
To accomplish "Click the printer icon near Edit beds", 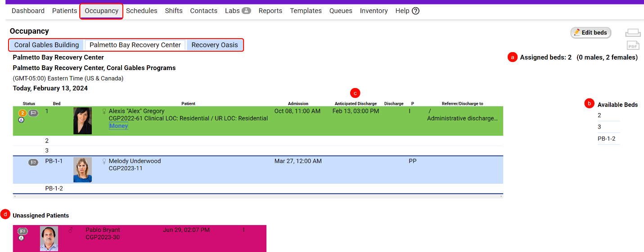I will coord(633,33).
